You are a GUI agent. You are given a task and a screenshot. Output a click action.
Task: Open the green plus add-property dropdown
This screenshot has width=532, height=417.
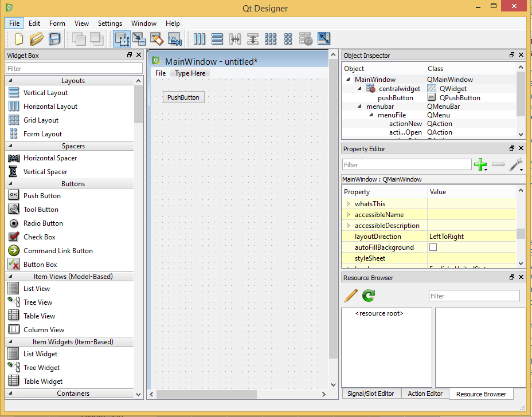[x=480, y=165]
